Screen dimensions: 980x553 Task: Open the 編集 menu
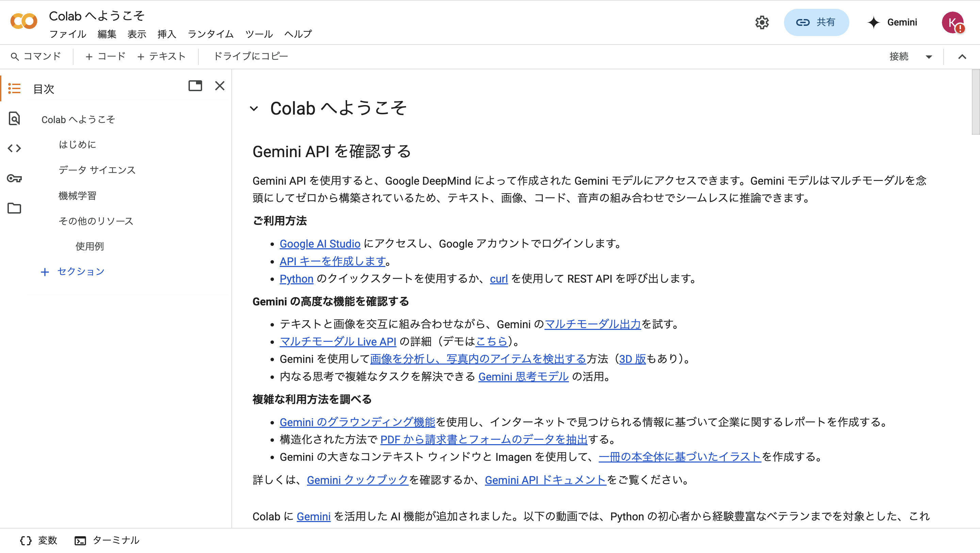point(107,34)
